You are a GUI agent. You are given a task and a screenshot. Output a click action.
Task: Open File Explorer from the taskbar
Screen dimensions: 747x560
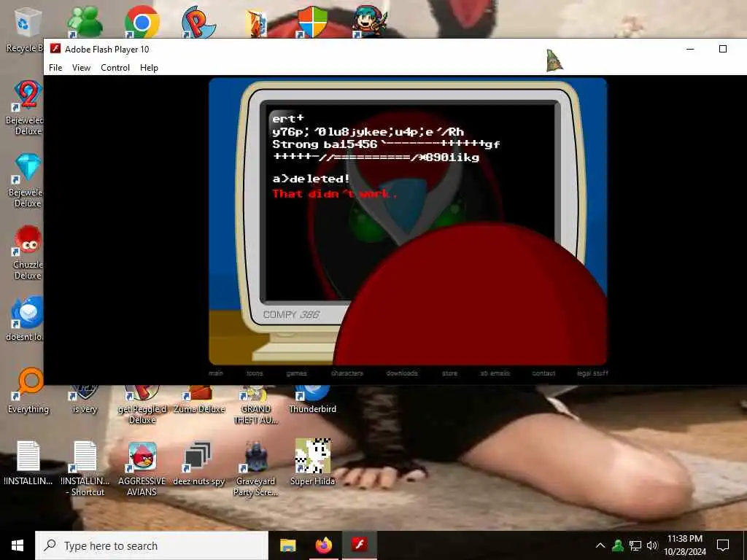coord(287,545)
